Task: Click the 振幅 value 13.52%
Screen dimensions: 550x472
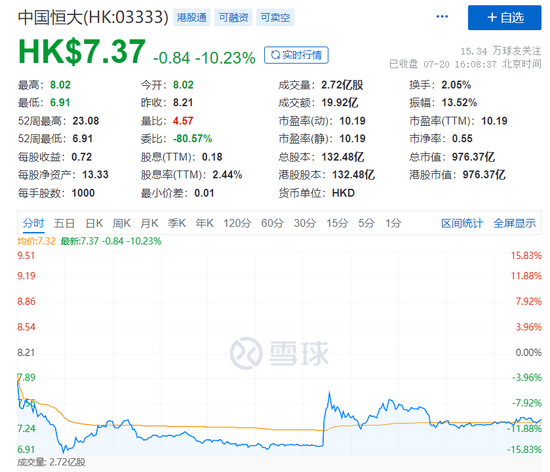Action: tap(459, 103)
